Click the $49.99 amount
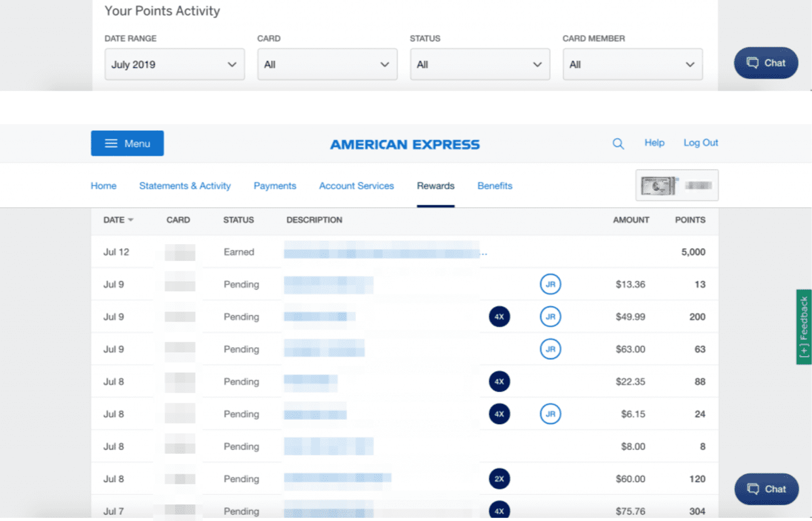This screenshot has width=812, height=521. pyautogui.click(x=630, y=317)
